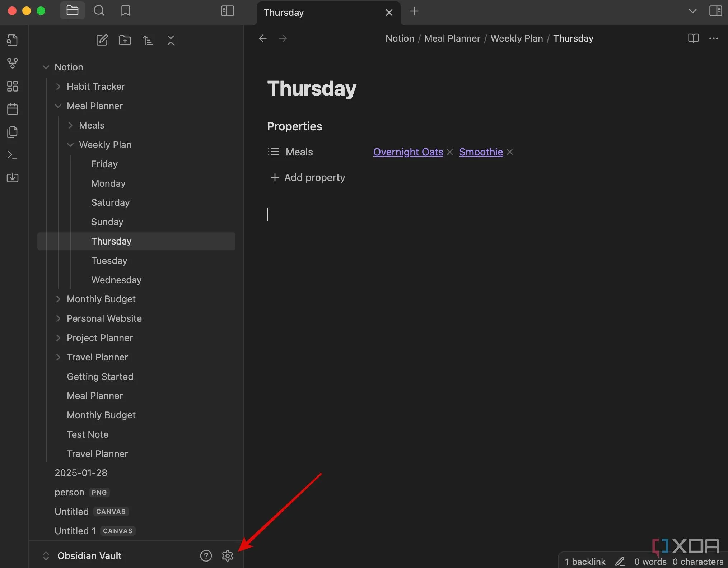Click the Meals property list icon
This screenshot has width=728, height=568.
(x=273, y=152)
